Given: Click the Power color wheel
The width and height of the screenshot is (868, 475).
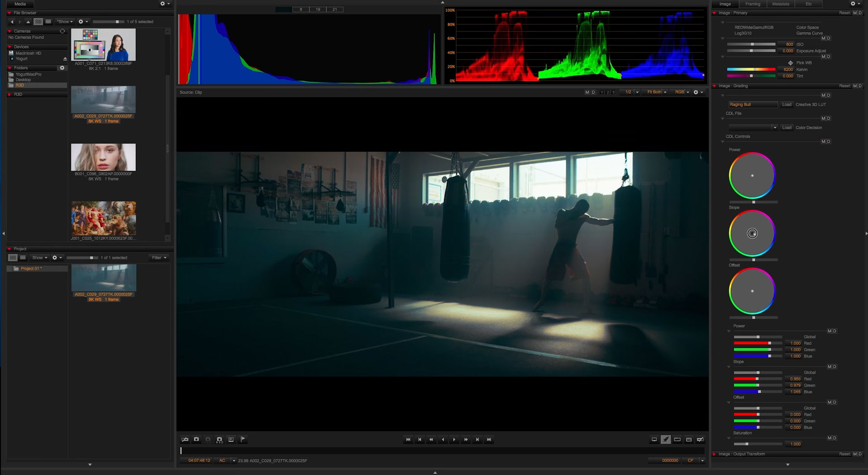Looking at the screenshot, I should 752,176.
